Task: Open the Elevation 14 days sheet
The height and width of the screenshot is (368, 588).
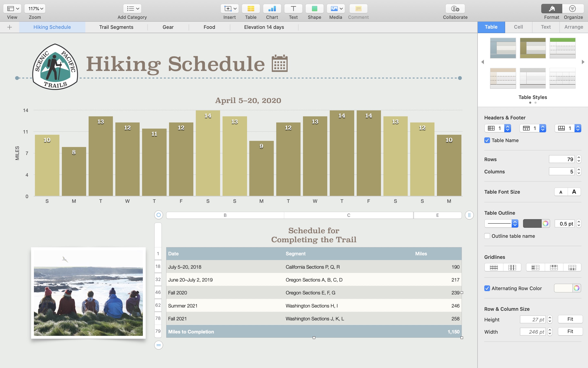Action: coord(264,27)
